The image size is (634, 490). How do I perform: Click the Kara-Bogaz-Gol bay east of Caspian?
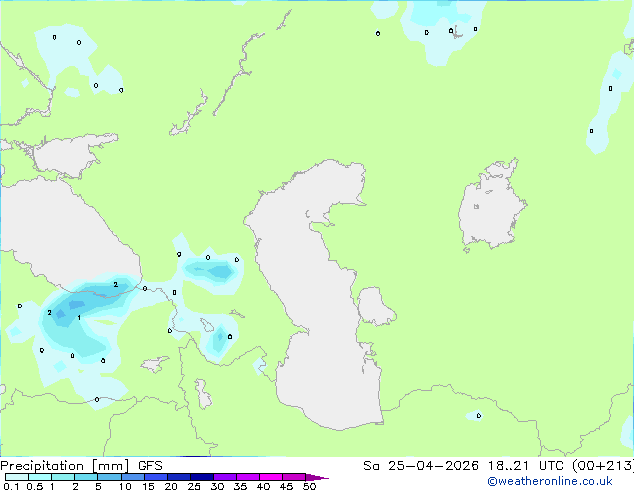coord(374,306)
